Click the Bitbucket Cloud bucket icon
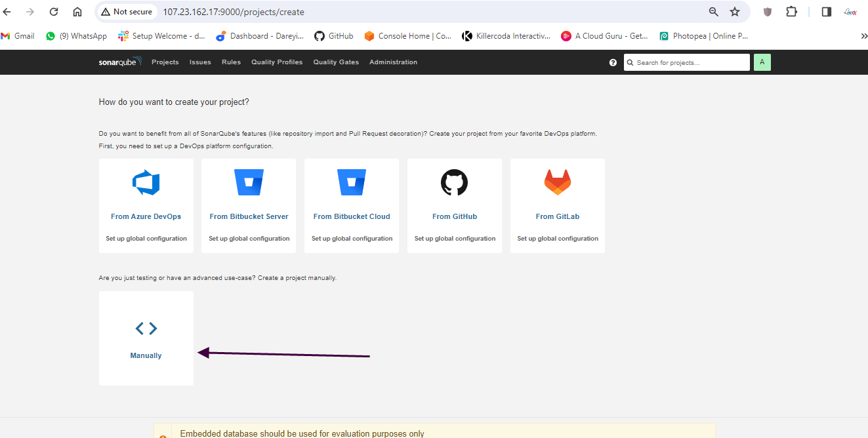868x438 pixels. 352,182
